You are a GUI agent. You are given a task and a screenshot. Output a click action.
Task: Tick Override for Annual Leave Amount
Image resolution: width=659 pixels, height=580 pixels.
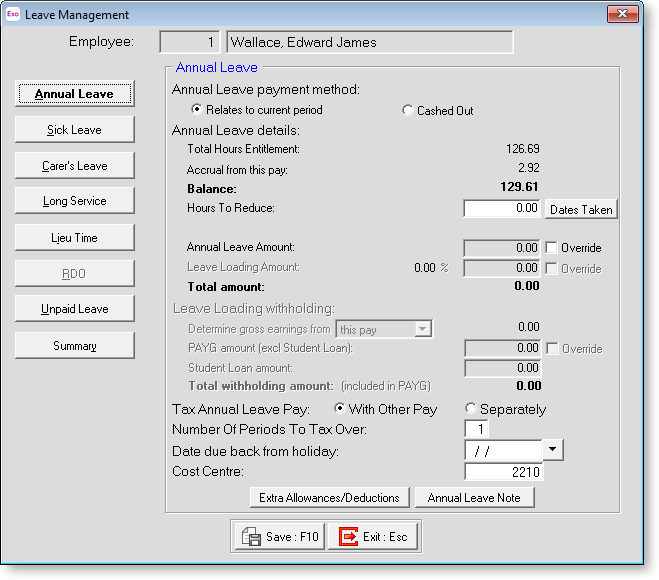coord(551,248)
